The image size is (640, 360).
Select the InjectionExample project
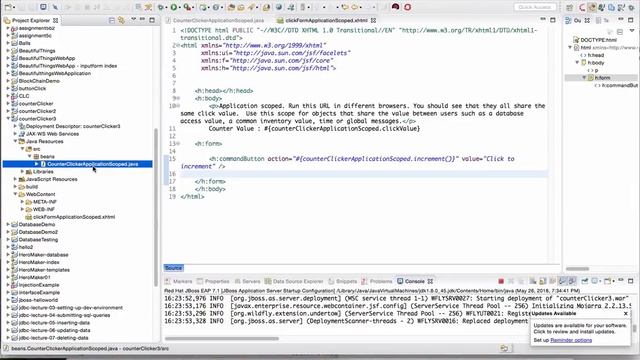[x=39, y=285]
